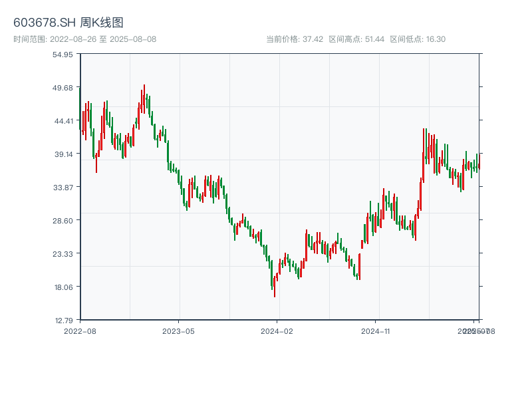Image resolution: width=532 pixels, height=399 pixels.
Task: Select the 2023-05 date marker
Action: [178, 331]
